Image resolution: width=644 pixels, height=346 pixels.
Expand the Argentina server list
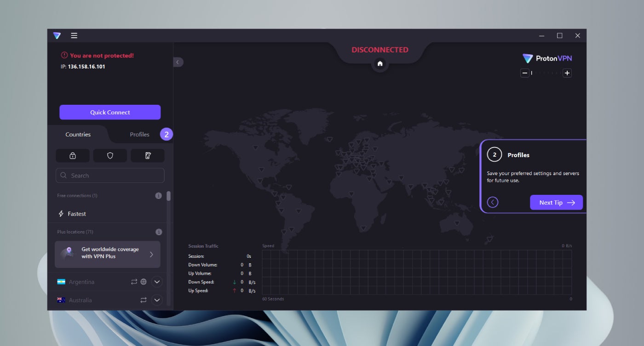[157, 282]
